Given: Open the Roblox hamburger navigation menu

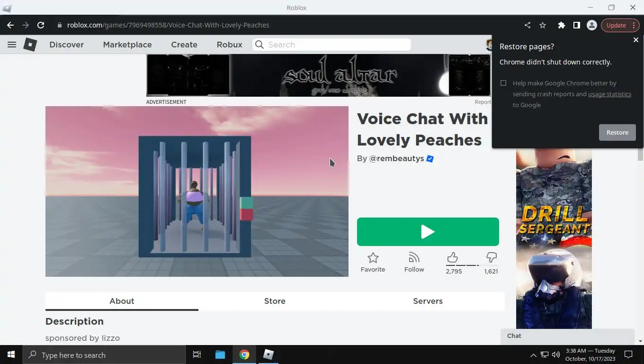Looking at the screenshot, I should (x=12, y=45).
